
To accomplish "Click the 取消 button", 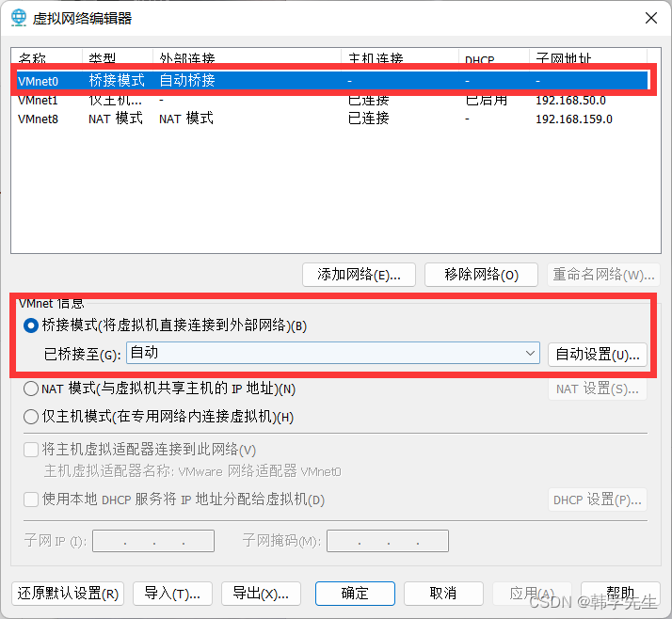I will pos(443,594).
